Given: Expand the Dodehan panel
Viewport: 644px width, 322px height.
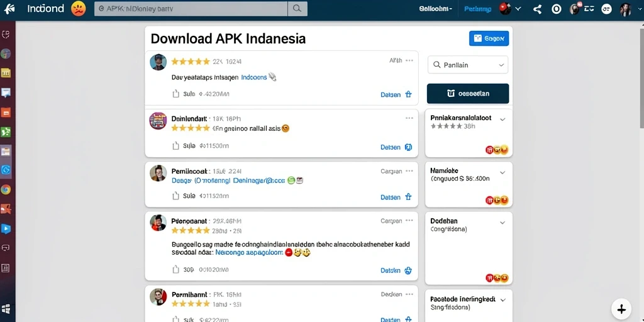Looking at the screenshot, I should tap(502, 223).
